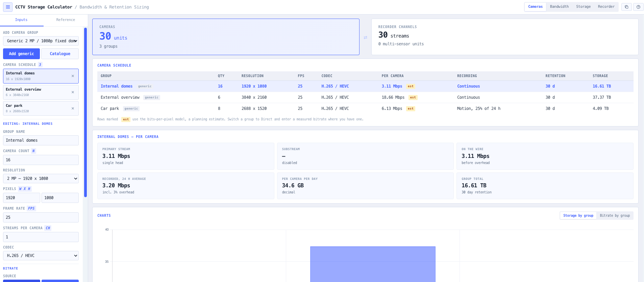This screenshot has height=282, width=644.
Task: Click the CCTV Storage Calculator title
Action: pyautogui.click(x=44, y=7)
